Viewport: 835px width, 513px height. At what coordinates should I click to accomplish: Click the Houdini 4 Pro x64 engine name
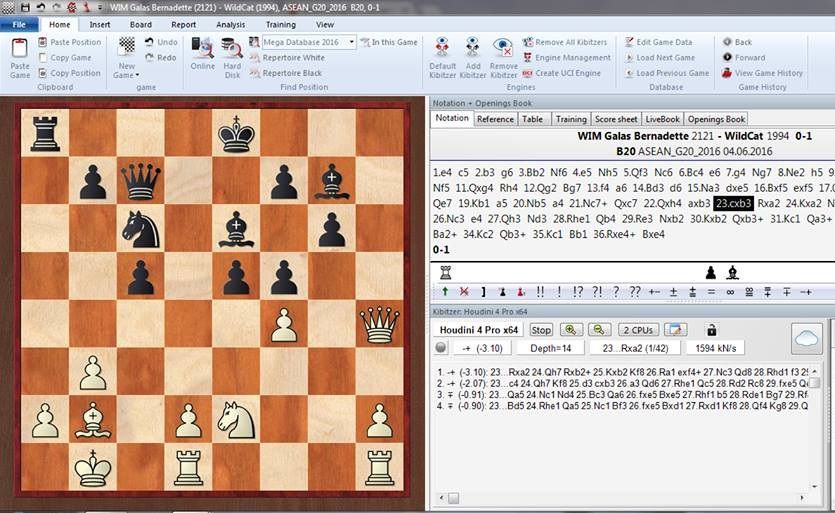pyautogui.click(x=479, y=330)
